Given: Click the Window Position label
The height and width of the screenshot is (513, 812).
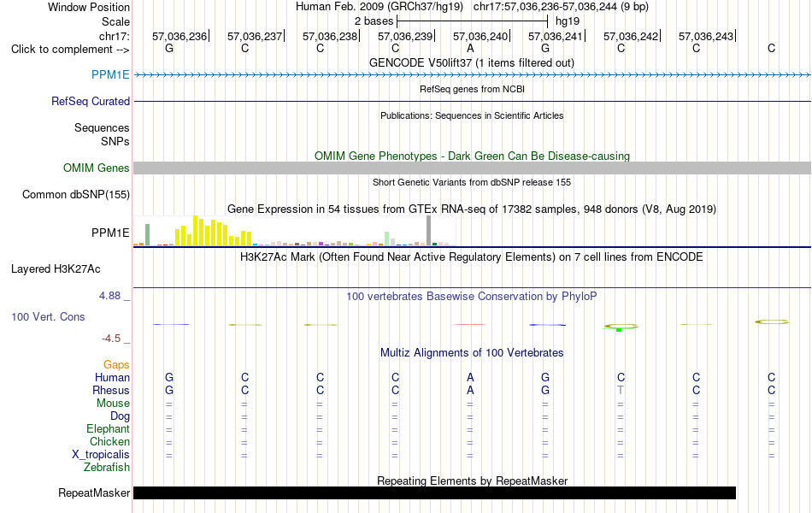Looking at the screenshot, I should coord(89,7).
